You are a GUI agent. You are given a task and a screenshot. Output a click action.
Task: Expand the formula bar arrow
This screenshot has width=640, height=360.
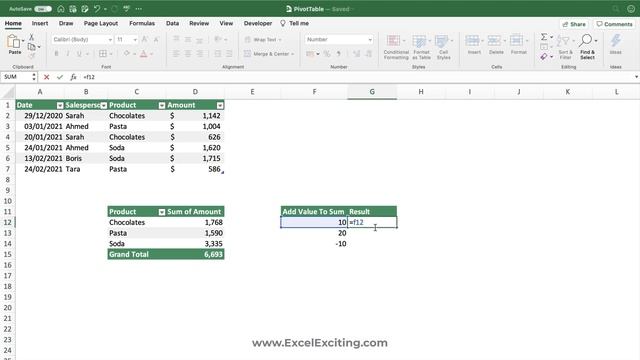(x=636, y=77)
